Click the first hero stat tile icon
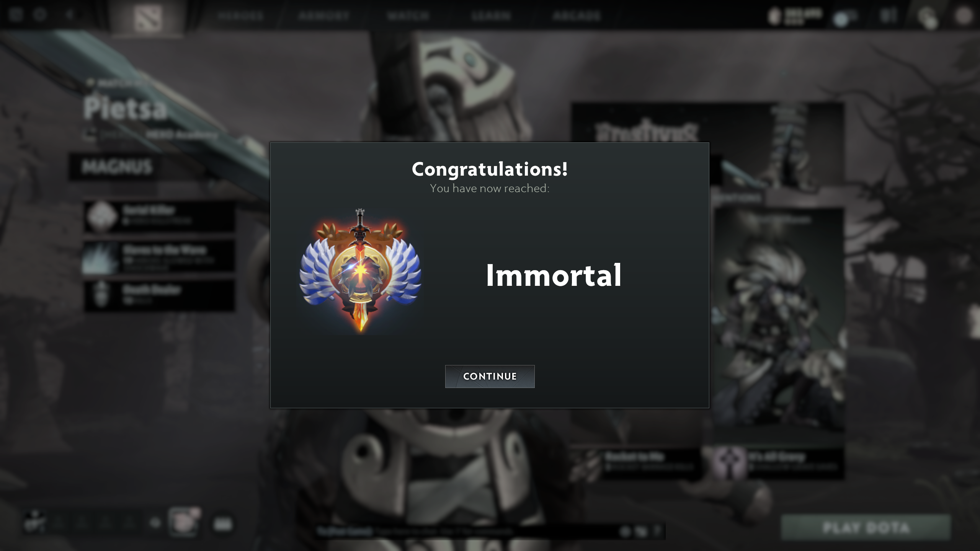The height and width of the screenshot is (551, 980). [101, 217]
